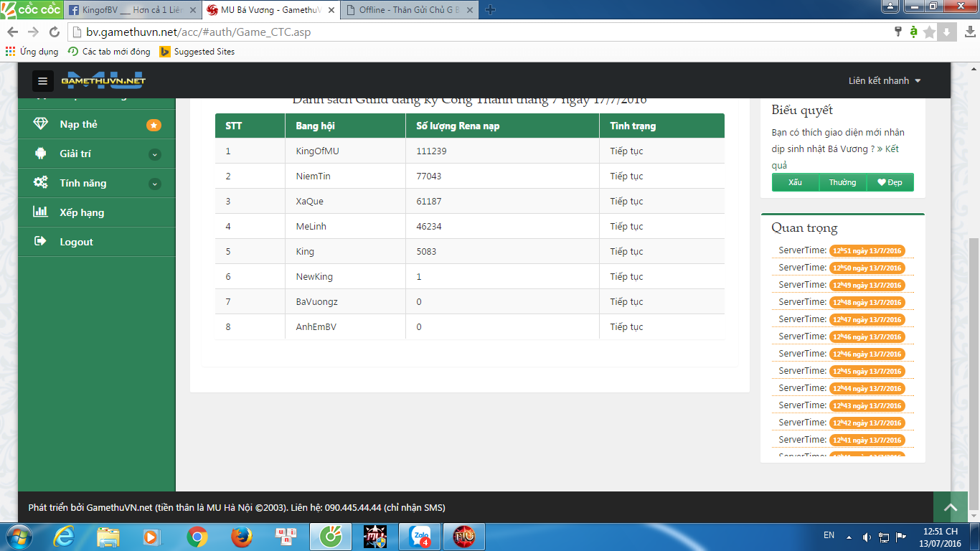Expand the Giải trí submenu chevron

pyautogui.click(x=155, y=154)
